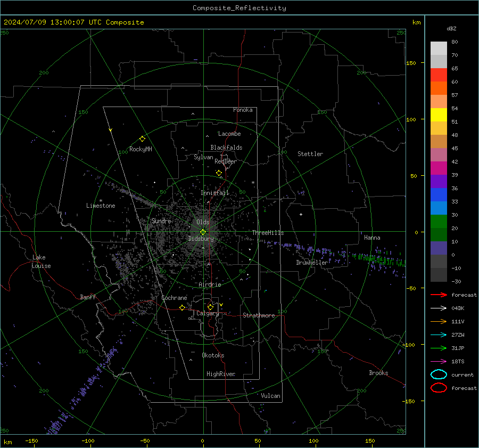Click the green 31JP arrow icon
Screen dimensions: 479x448
pyautogui.click(x=439, y=348)
